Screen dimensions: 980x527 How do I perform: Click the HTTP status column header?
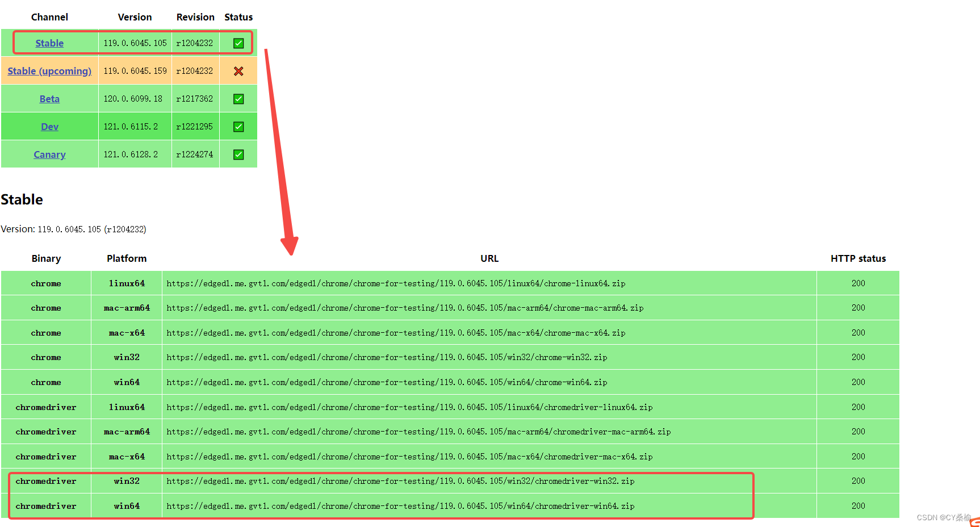(x=858, y=258)
